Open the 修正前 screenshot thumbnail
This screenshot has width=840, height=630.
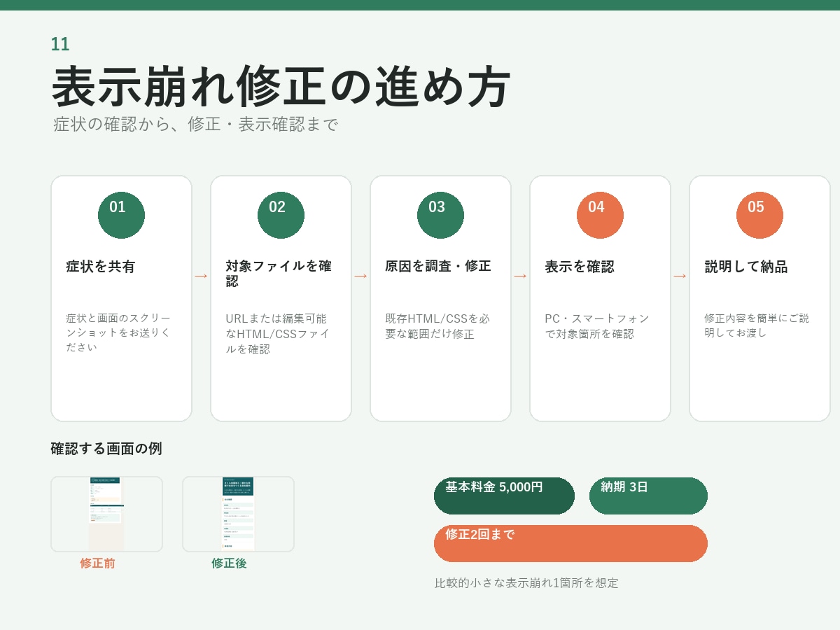pyautogui.click(x=106, y=514)
